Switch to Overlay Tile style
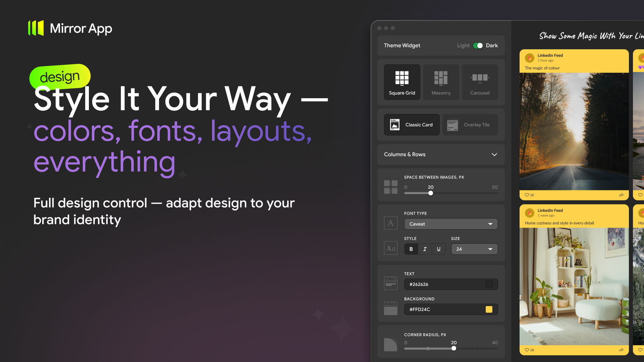Image resolution: width=644 pixels, height=362 pixels. coord(470,125)
